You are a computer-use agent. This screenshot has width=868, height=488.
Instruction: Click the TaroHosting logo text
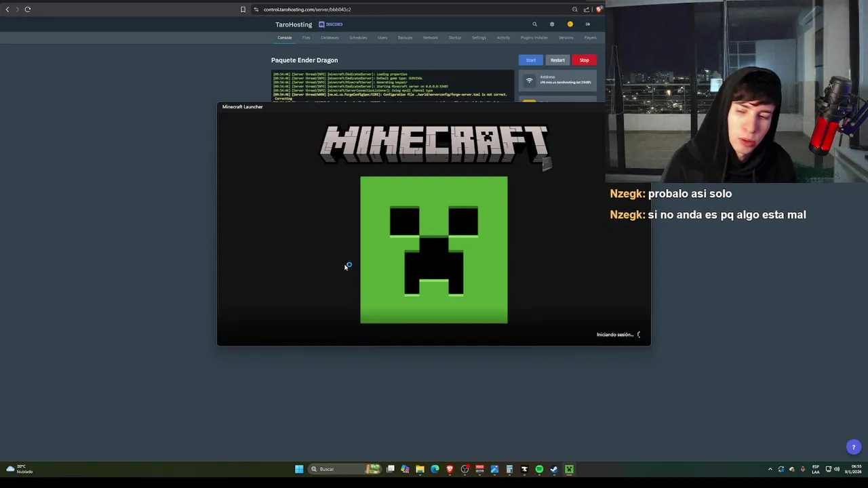click(x=294, y=24)
